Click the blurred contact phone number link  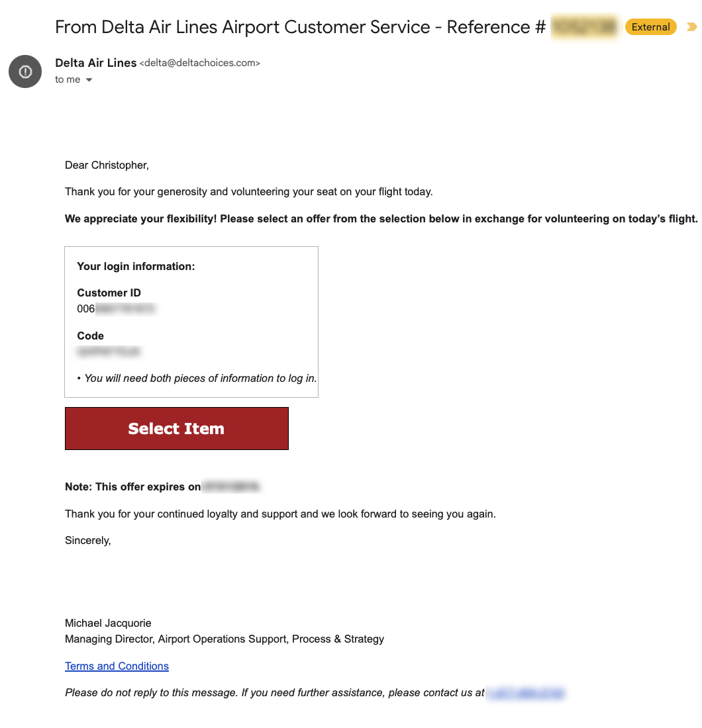[x=526, y=693]
